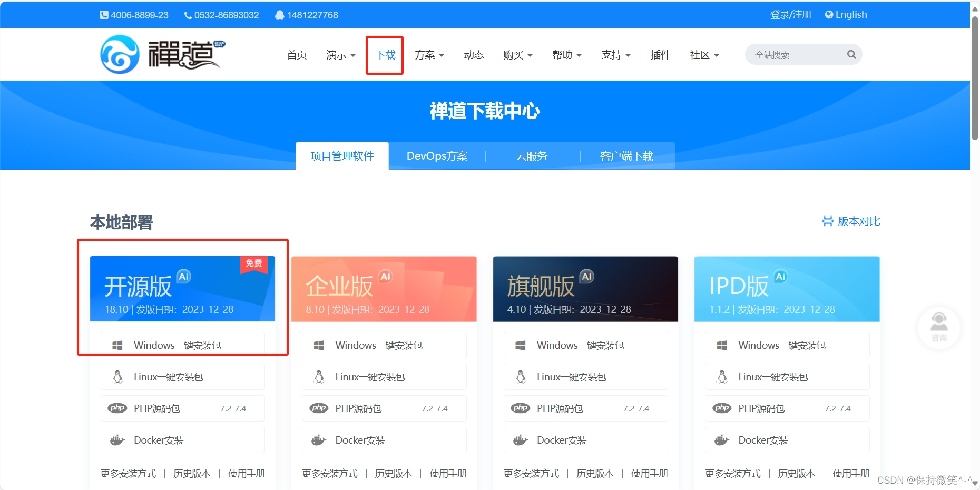980x490 pixels.
Task: Click the 开源版 header banner
Action: pos(182,289)
